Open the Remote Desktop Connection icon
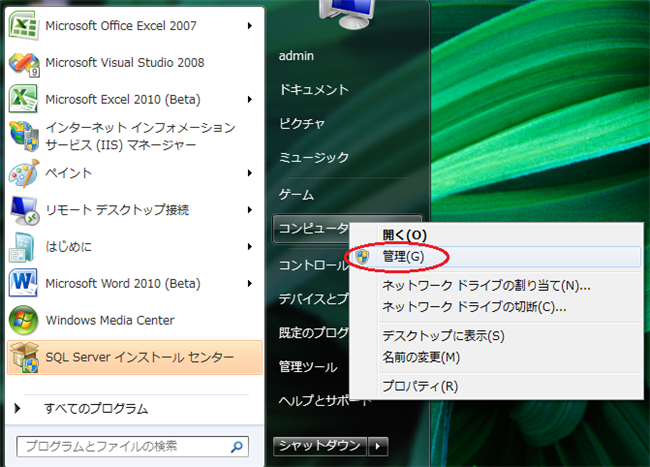This screenshot has width=650, height=467. (x=24, y=210)
